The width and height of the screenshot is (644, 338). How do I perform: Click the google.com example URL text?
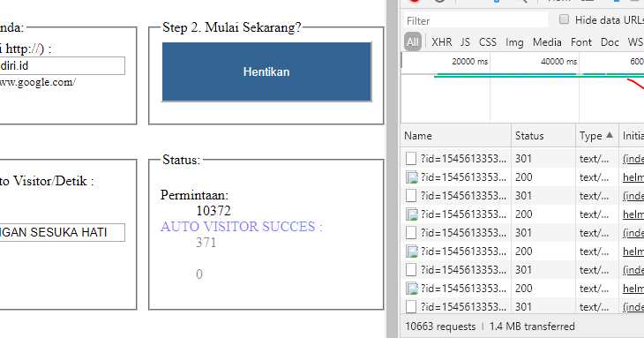37,82
